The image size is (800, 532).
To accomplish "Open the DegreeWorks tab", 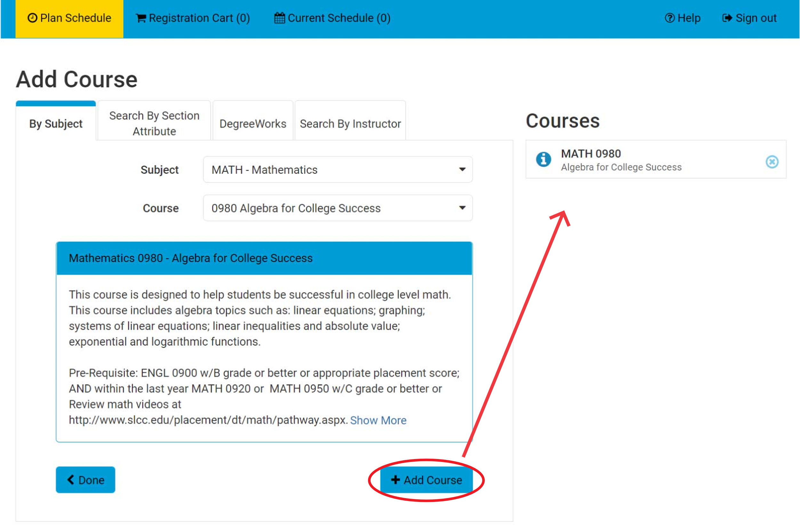I will click(253, 124).
